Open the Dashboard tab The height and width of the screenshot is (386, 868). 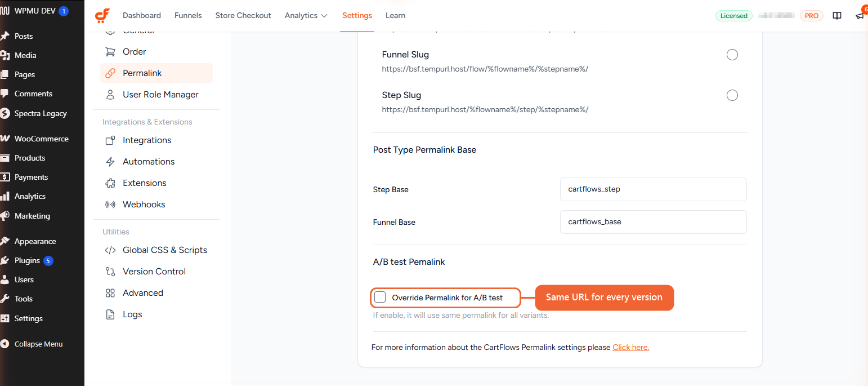[x=142, y=16]
